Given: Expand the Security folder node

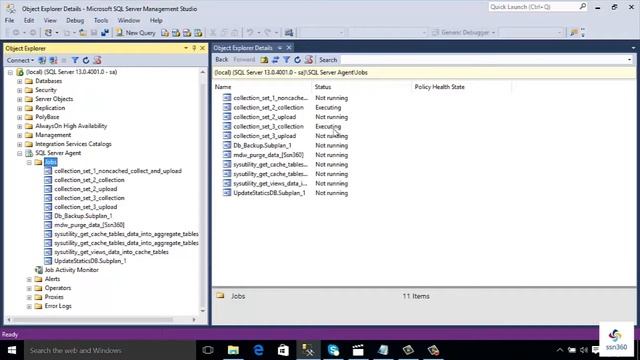Looking at the screenshot, I should 20,90.
